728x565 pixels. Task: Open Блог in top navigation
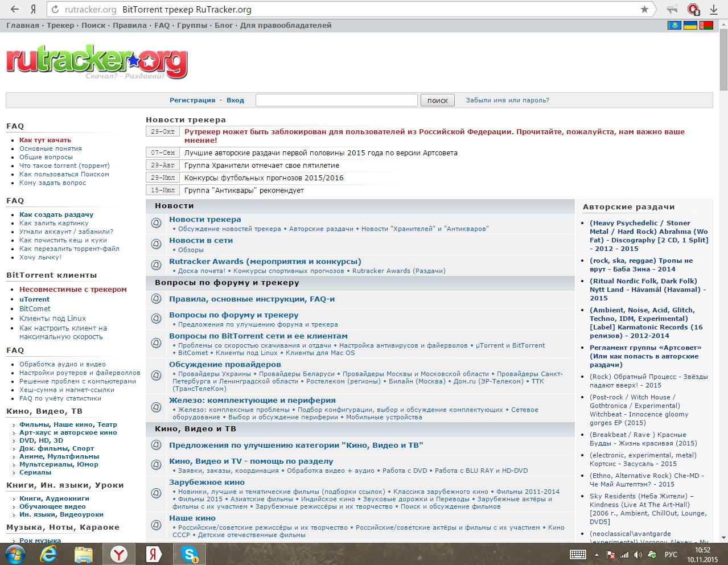click(224, 26)
